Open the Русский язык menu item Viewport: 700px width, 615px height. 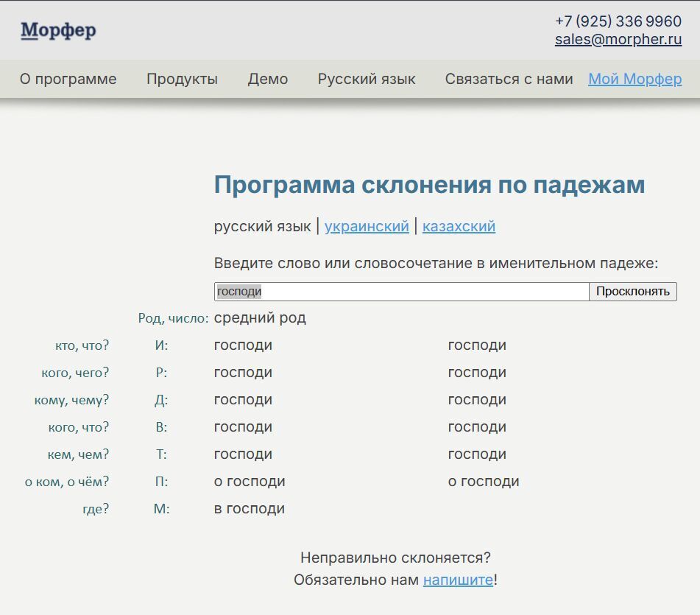(367, 79)
